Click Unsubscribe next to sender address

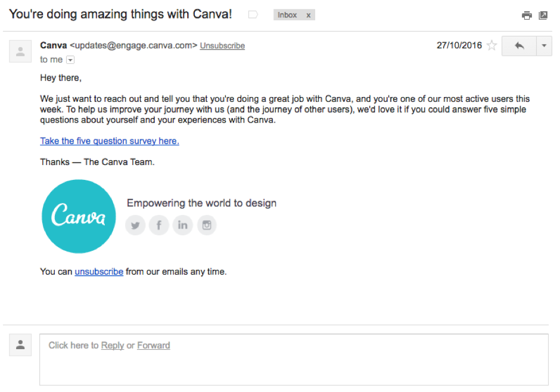tap(222, 46)
